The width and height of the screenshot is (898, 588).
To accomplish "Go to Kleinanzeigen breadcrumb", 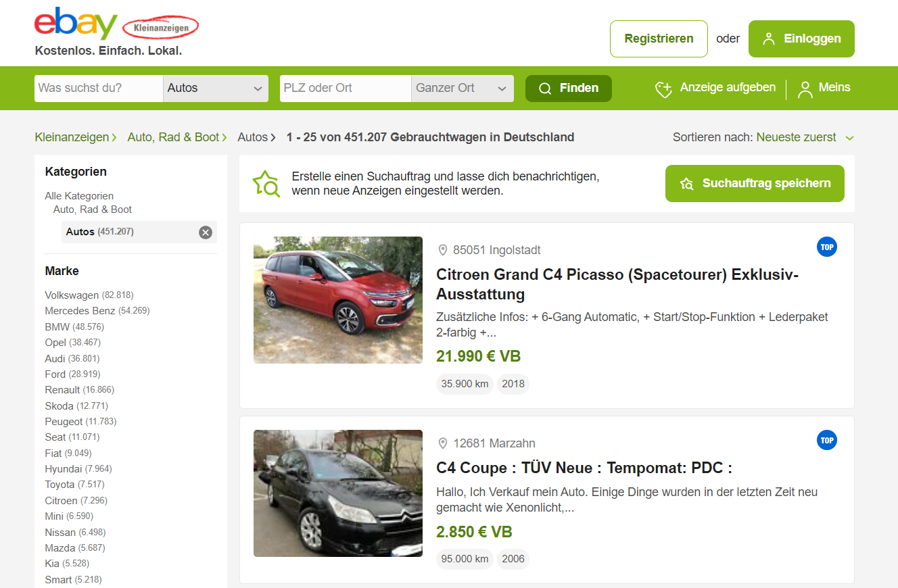I will click(x=72, y=137).
